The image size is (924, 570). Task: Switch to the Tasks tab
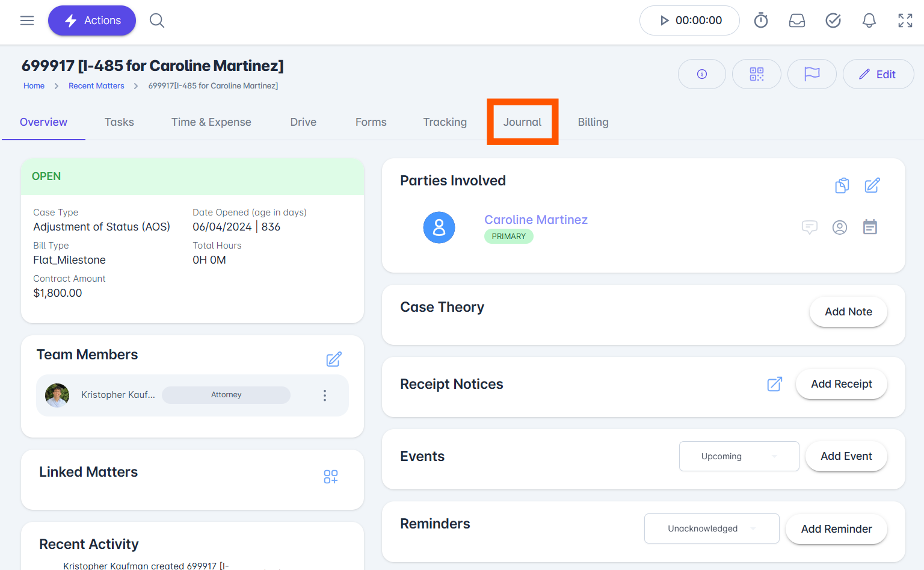click(119, 122)
